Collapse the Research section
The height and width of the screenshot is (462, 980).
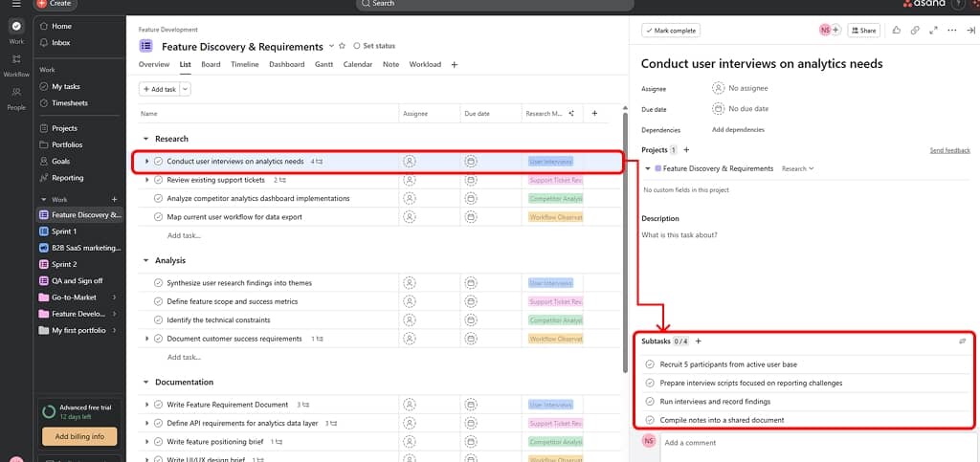[x=146, y=140]
